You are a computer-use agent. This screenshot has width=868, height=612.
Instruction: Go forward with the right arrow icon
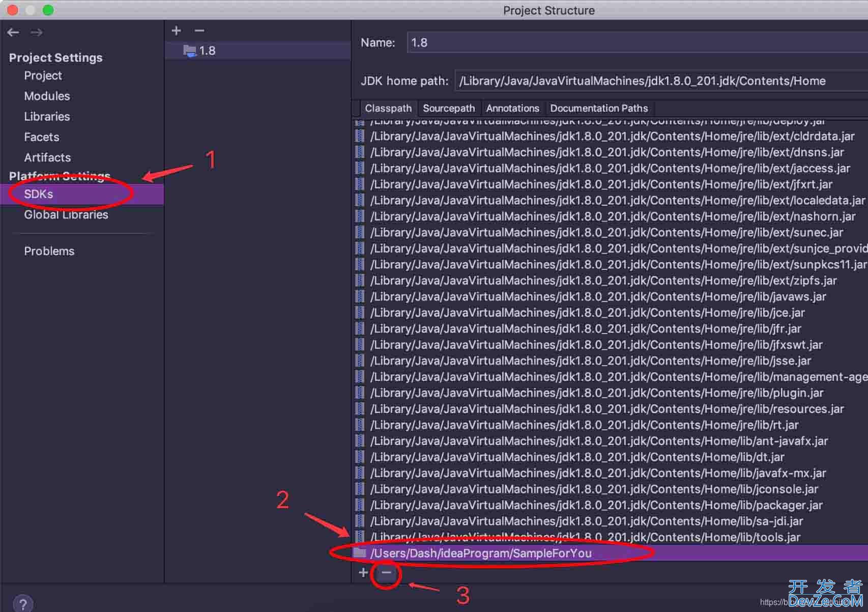[36, 33]
